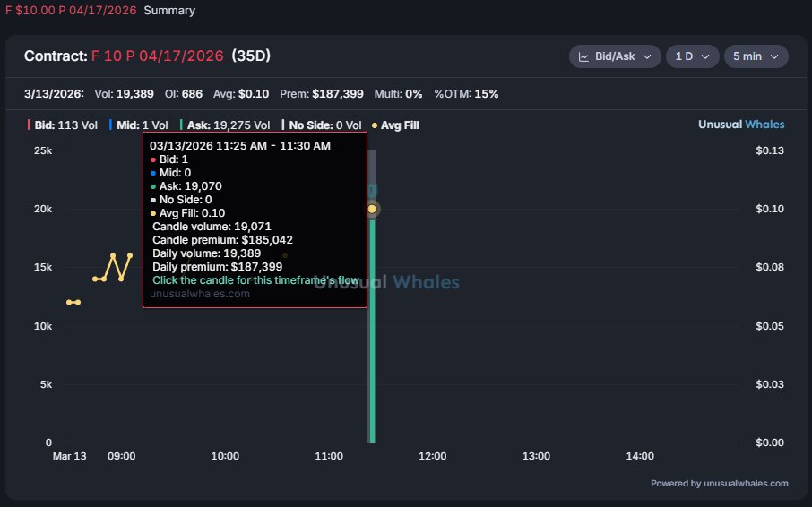Click the Unusual Whales logo link at top right

tap(741, 125)
